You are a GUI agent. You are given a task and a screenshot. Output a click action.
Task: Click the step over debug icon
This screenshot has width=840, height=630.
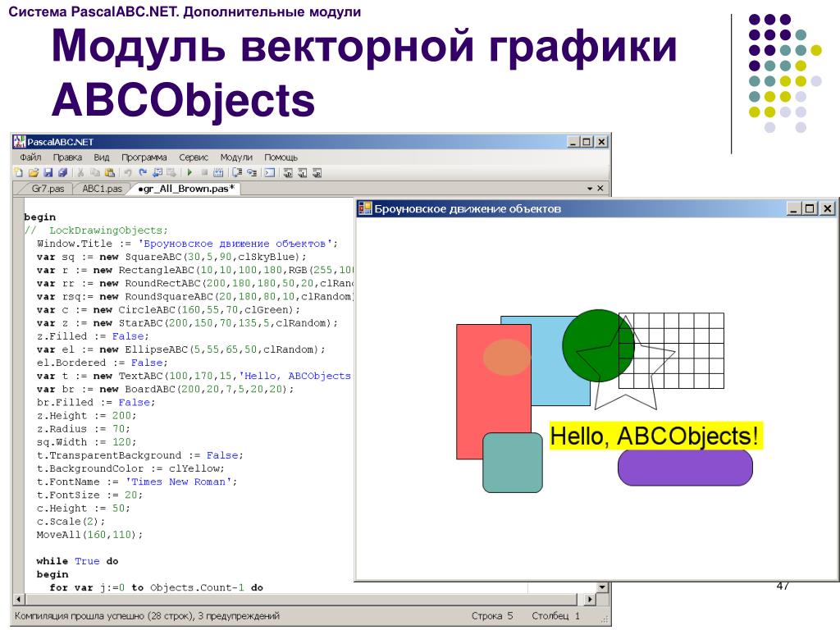click(x=237, y=172)
